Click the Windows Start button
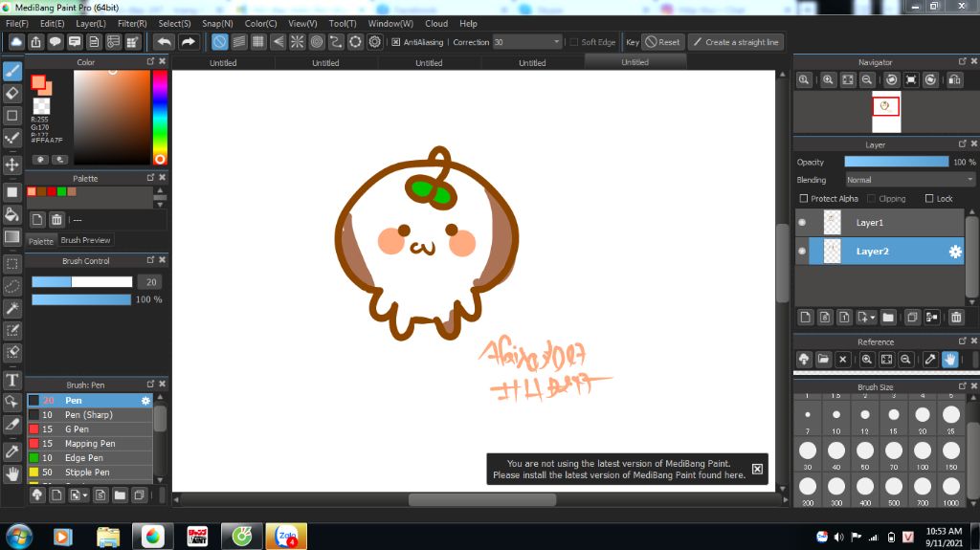 19,537
